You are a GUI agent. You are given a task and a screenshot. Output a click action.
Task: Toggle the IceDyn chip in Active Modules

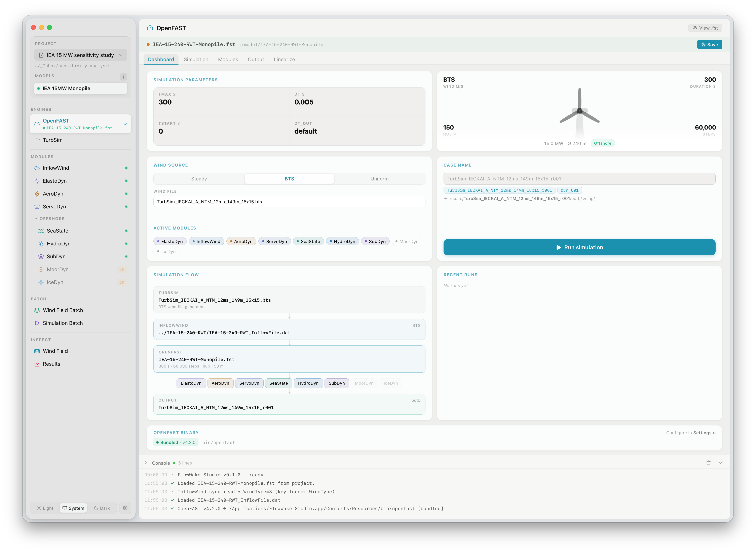(166, 251)
